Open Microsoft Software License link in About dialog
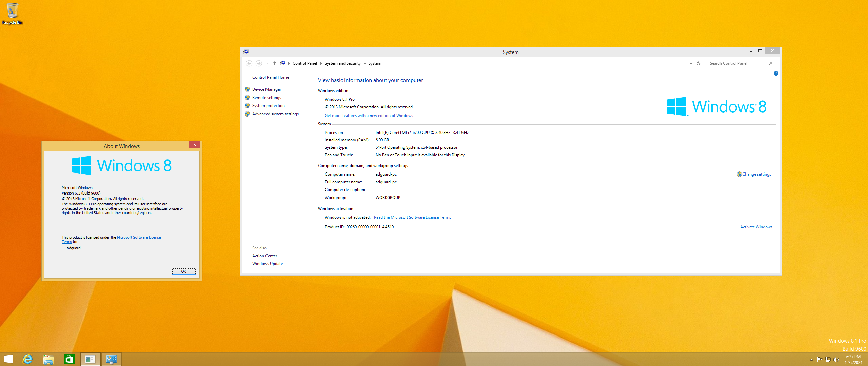This screenshot has height=366, width=868. point(139,237)
